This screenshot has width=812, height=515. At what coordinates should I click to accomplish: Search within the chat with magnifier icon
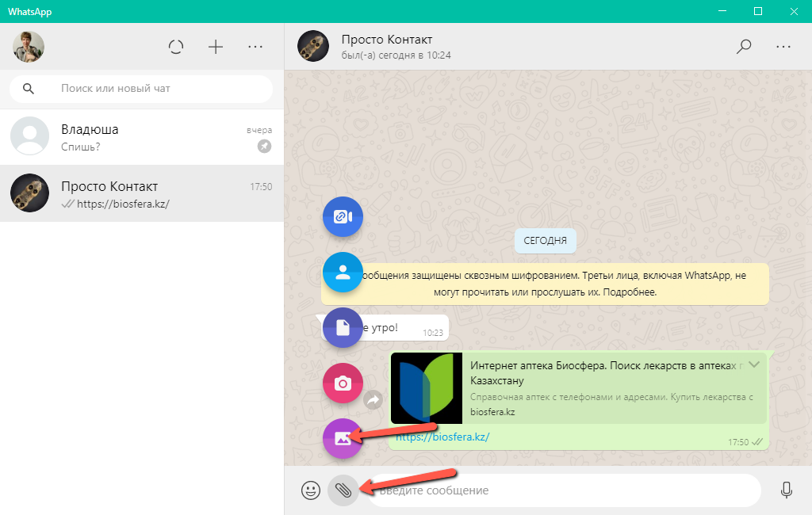pos(744,47)
